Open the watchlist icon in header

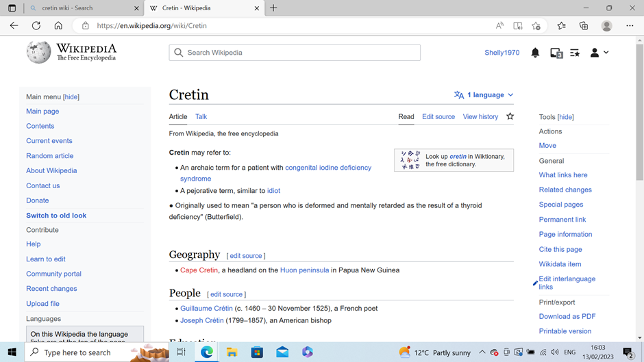575,53
